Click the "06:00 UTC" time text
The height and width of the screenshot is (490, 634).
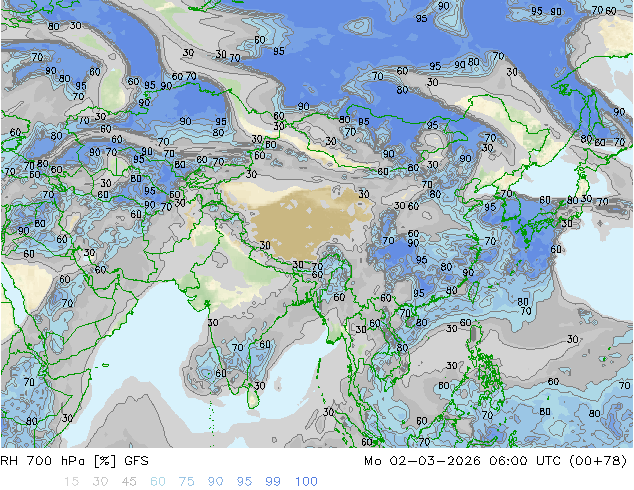(x=524, y=461)
